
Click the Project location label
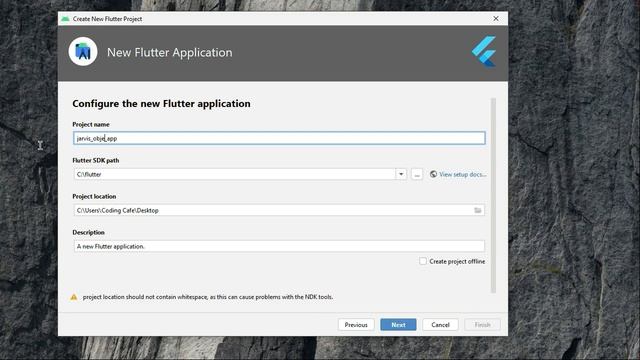94,196
